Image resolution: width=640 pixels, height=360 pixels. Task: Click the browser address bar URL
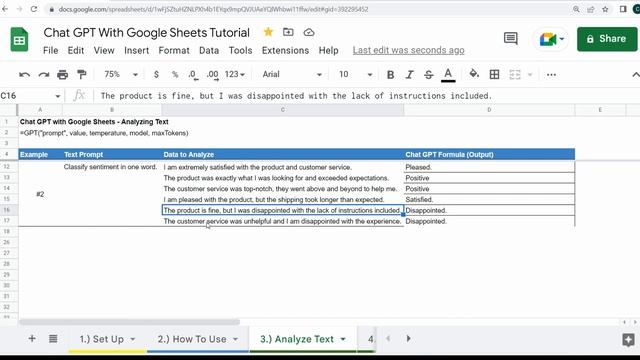pyautogui.click(x=213, y=9)
